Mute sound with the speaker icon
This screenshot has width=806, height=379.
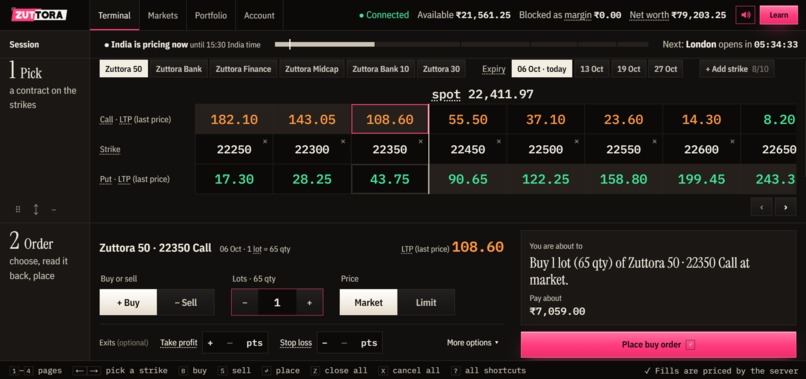pos(745,15)
